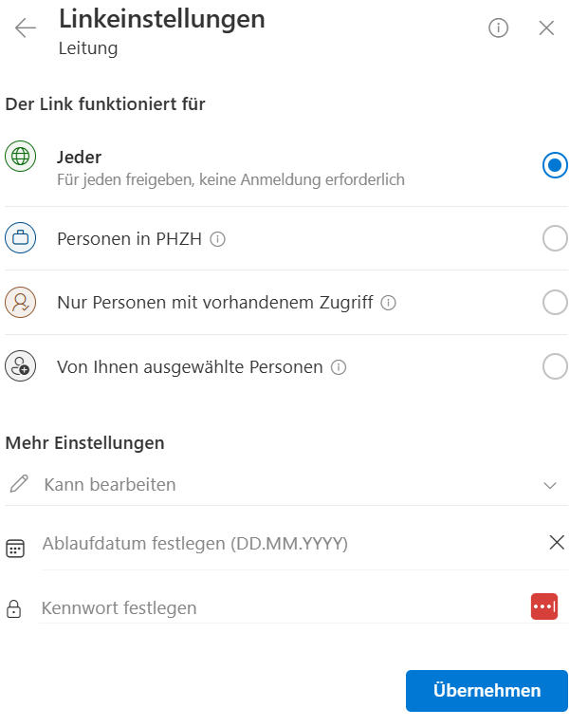Clear the Ablaufdatum field with X
The image size is (588, 727).
coord(557,543)
